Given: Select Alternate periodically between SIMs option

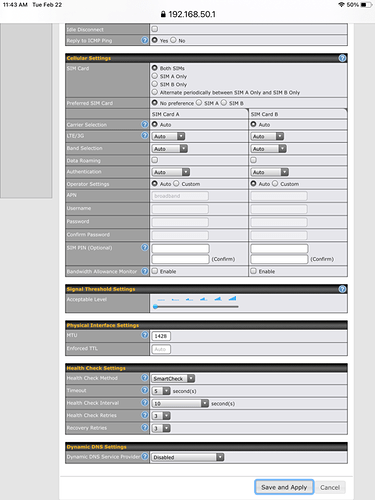Looking at the screenshot, I should click(155, 92).
